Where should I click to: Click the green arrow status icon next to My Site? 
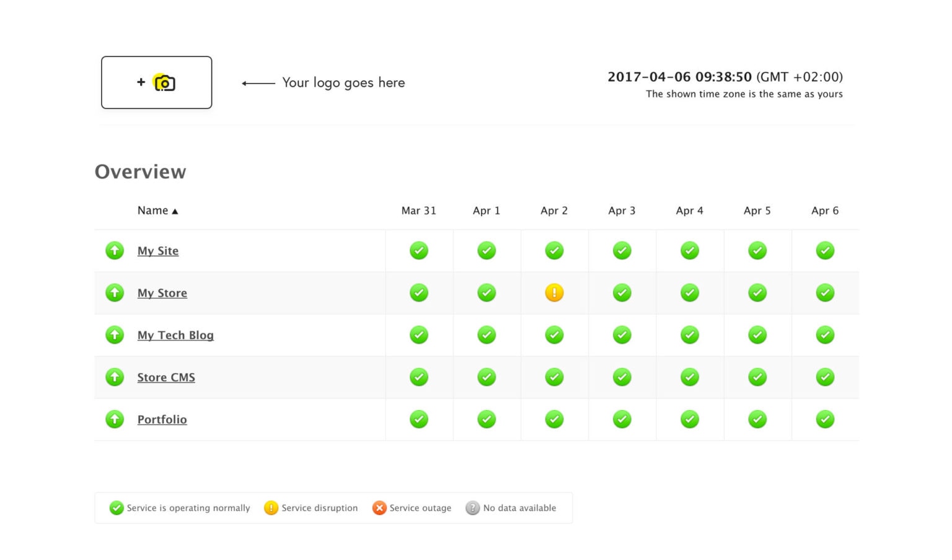click(115, 250)
